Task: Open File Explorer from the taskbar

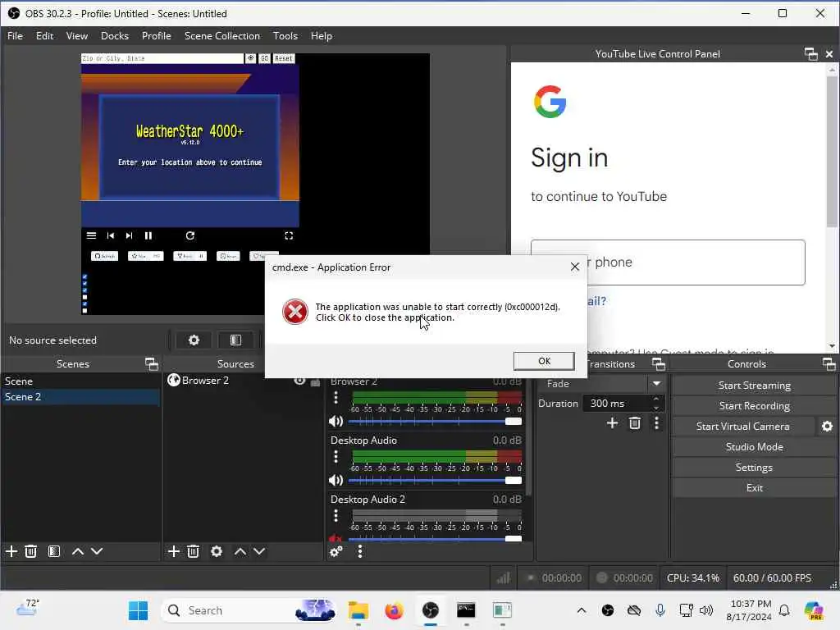Action: pyautogui.click(x=358, y=610)
